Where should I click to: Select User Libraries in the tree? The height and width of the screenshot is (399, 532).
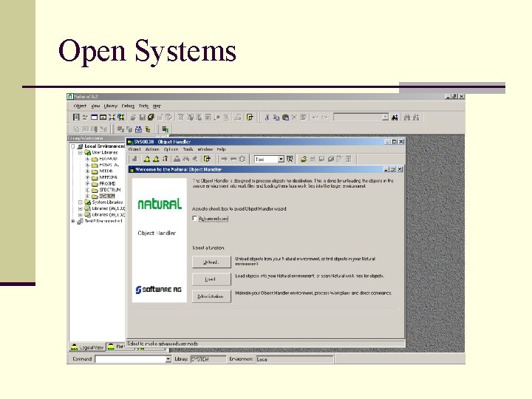tap(105, 153)
